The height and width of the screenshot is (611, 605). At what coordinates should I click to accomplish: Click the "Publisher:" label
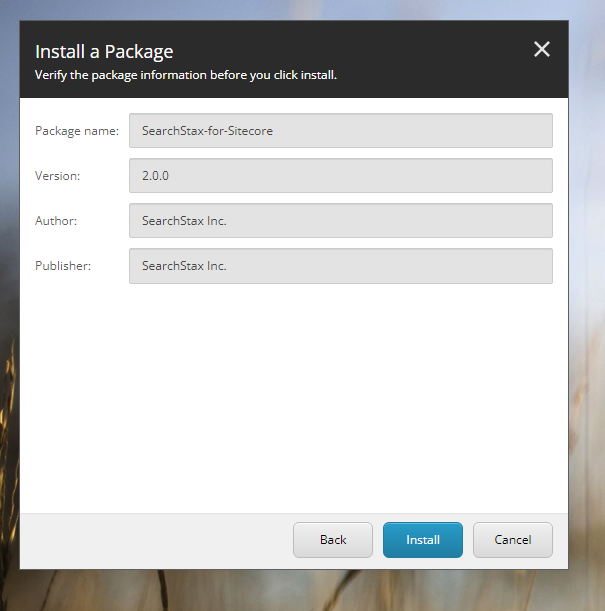tap(63, 266)
